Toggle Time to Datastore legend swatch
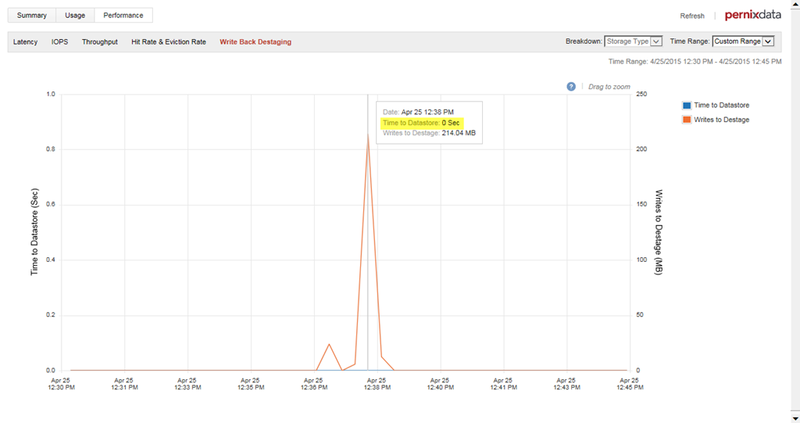 pyautogui.click(x=687, y=105)
